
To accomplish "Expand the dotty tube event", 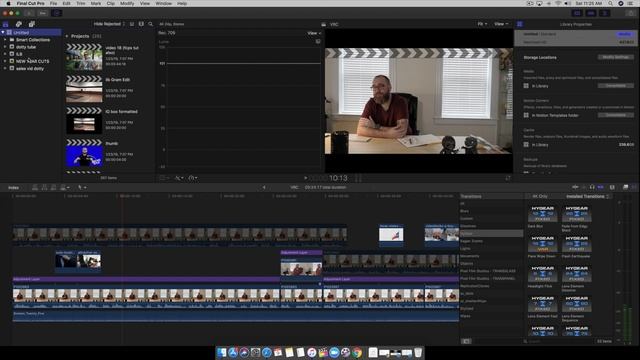I will pos(5,47).
